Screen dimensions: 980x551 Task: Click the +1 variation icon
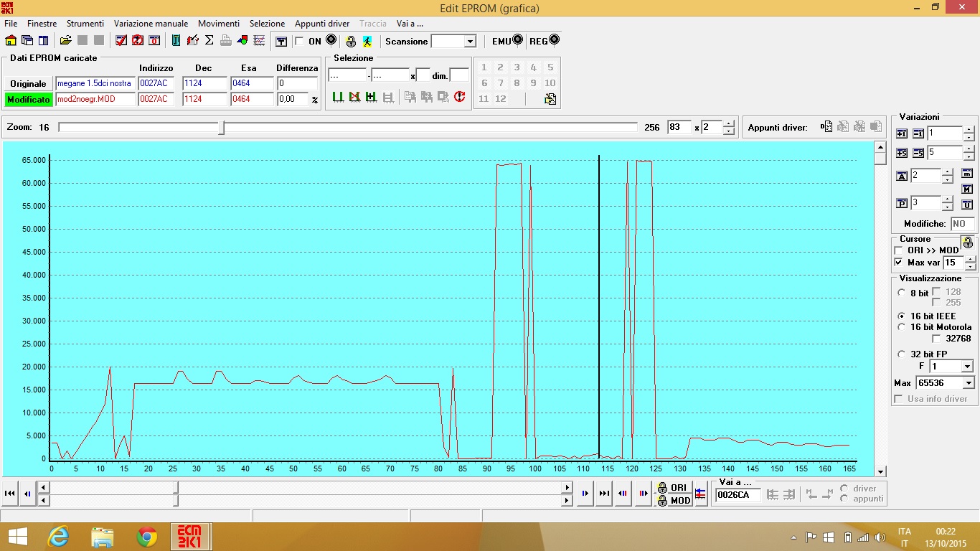(902, 134)
